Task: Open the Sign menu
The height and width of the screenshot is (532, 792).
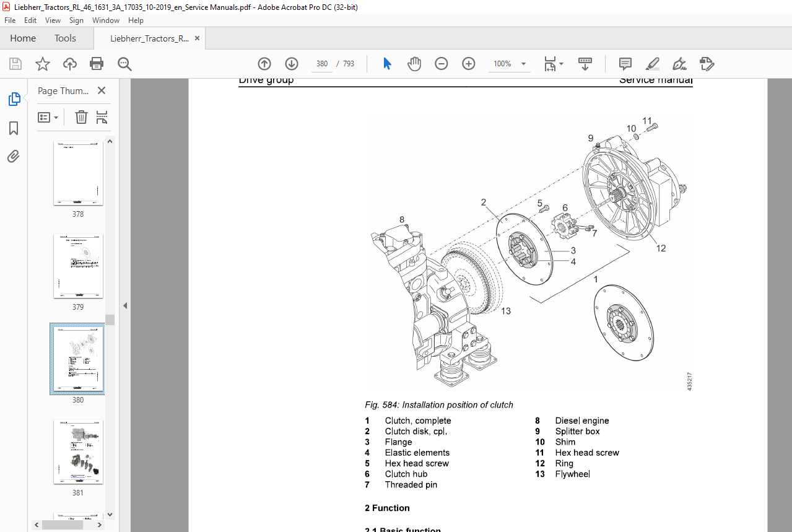Action: click(x=76, y=20)
